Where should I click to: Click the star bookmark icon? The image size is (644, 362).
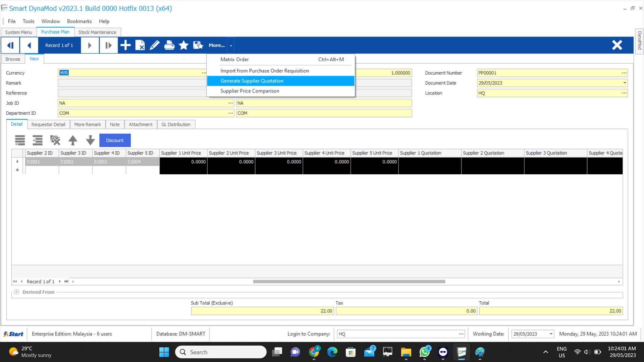coord(183,45)
